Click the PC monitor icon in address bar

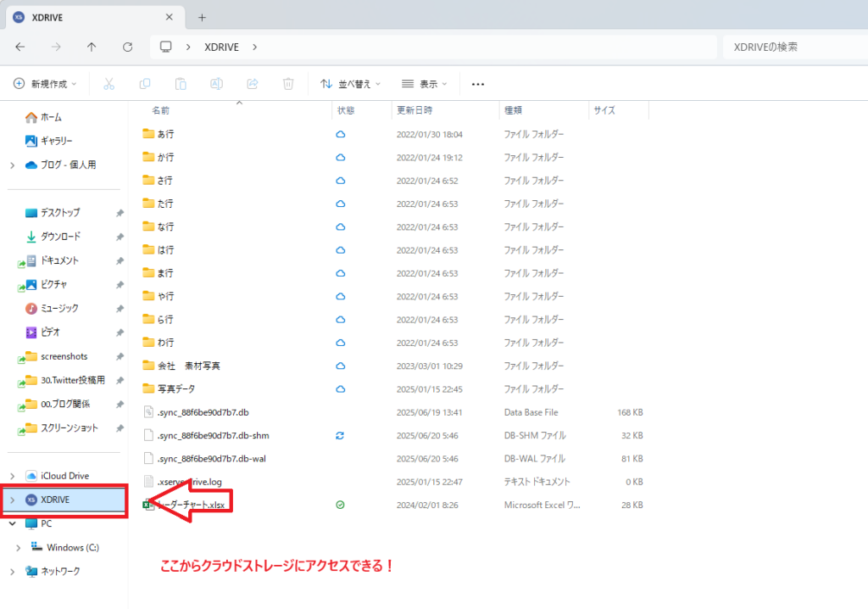pyautogui.click(x=165, y=47)
